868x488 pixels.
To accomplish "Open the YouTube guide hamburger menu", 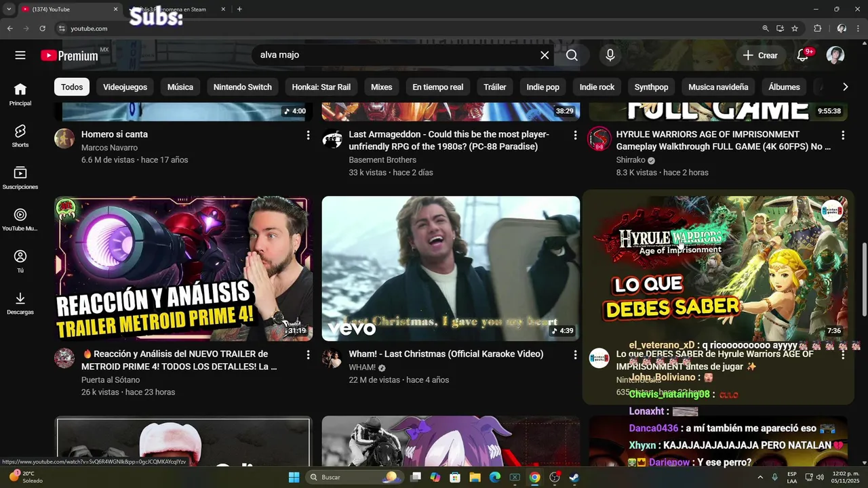I will point(20,56).
